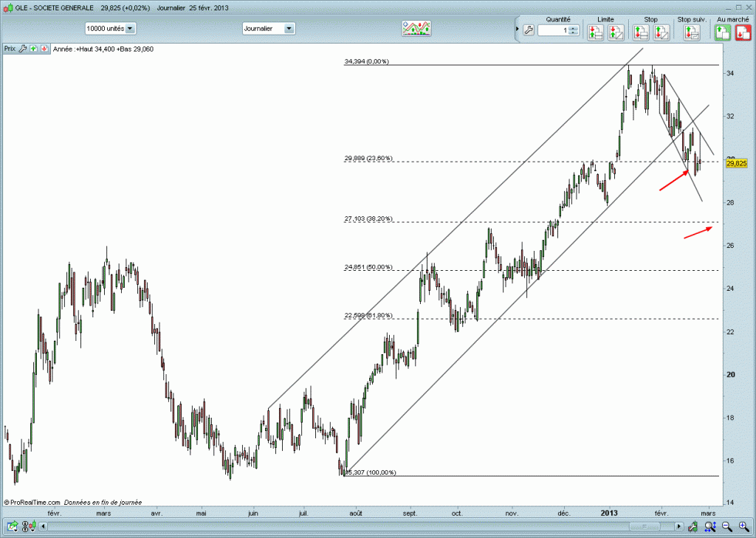Open the 10000 unités dropdown
Viewport: 756px width, 538px height.
coord(130,29)
